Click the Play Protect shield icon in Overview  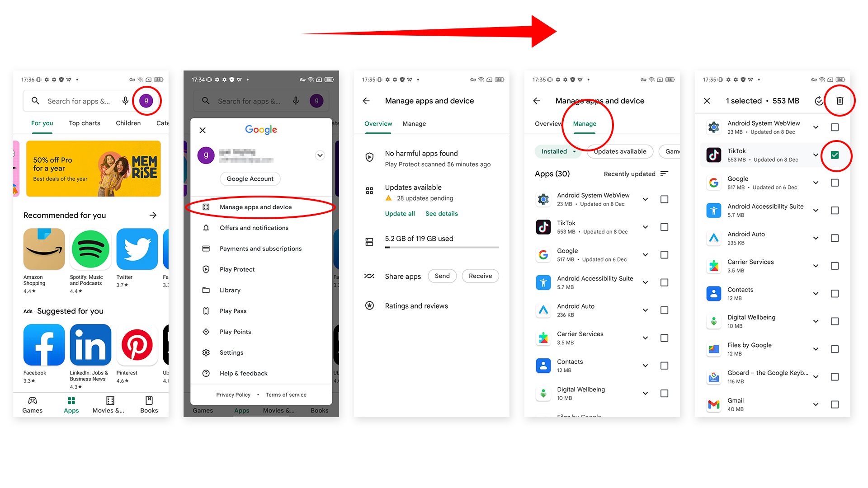coord(369,157)
